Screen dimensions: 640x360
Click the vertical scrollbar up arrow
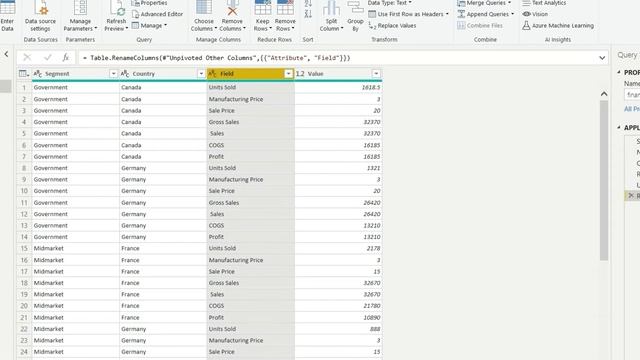click(x=604, y=94)
